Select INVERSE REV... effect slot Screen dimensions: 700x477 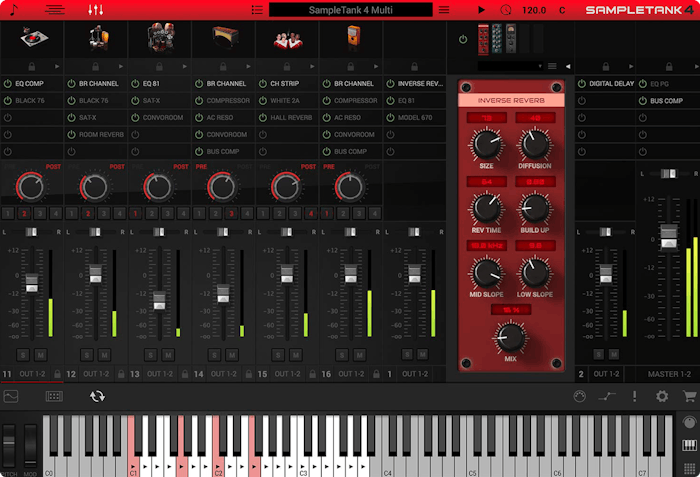tap(420, 84)
